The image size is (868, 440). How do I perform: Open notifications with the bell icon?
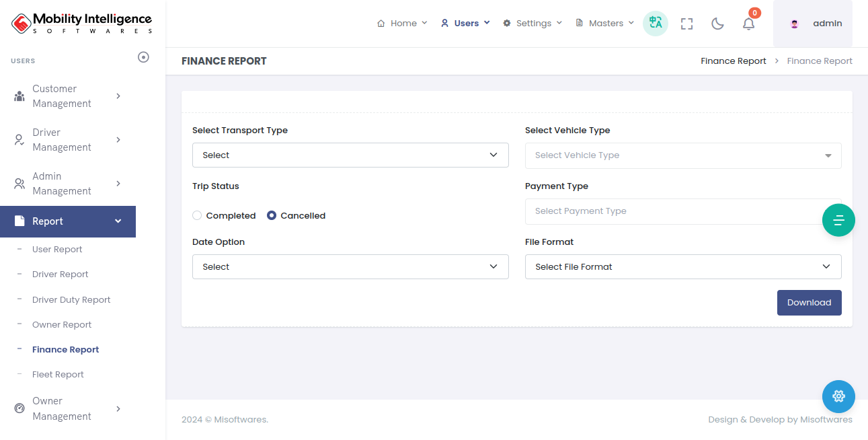click(748, 24)
